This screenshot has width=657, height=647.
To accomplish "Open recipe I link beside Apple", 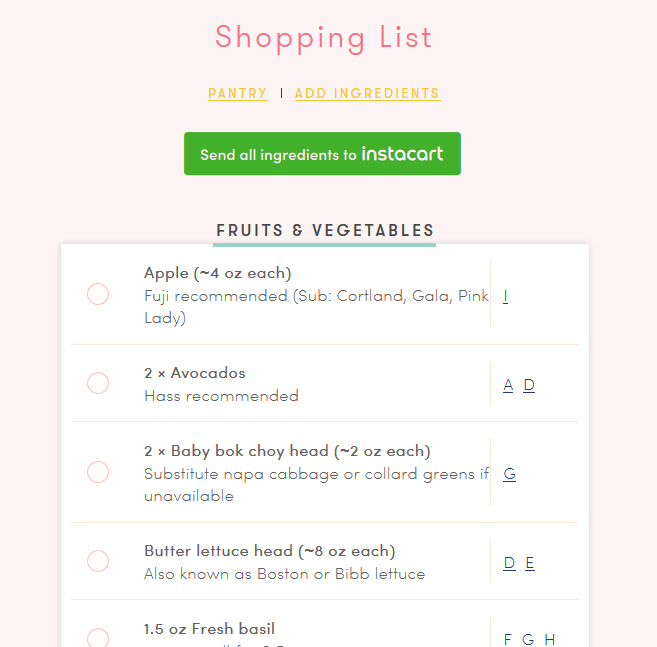I will (x=506, y=296).
